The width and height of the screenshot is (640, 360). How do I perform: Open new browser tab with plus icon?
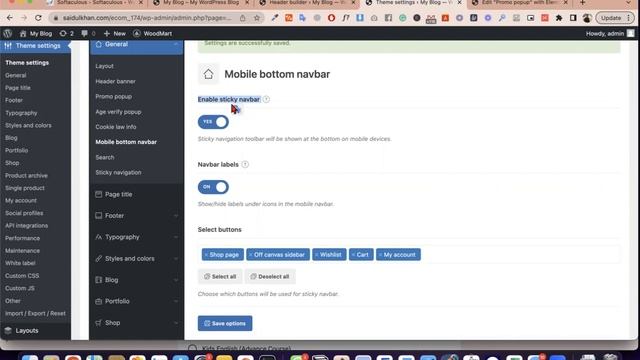click(x=582, y=3)
